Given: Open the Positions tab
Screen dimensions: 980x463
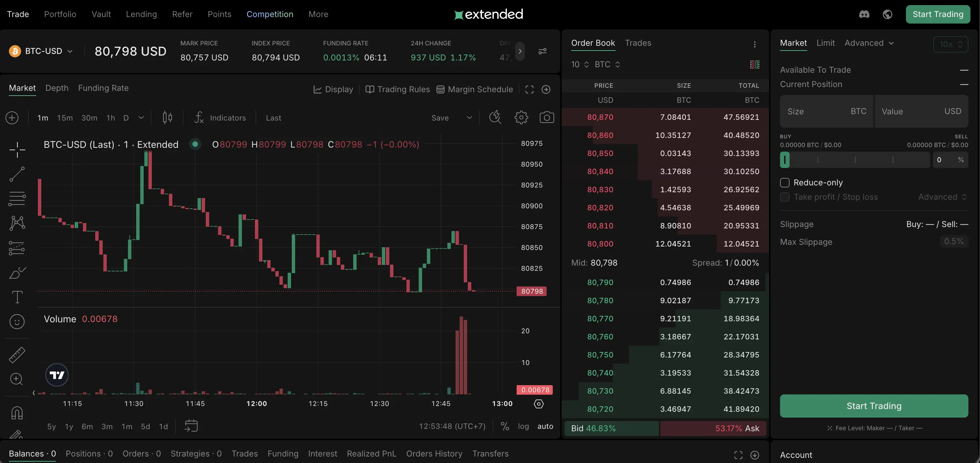Looking at the screenshot, I should point(89,454).
